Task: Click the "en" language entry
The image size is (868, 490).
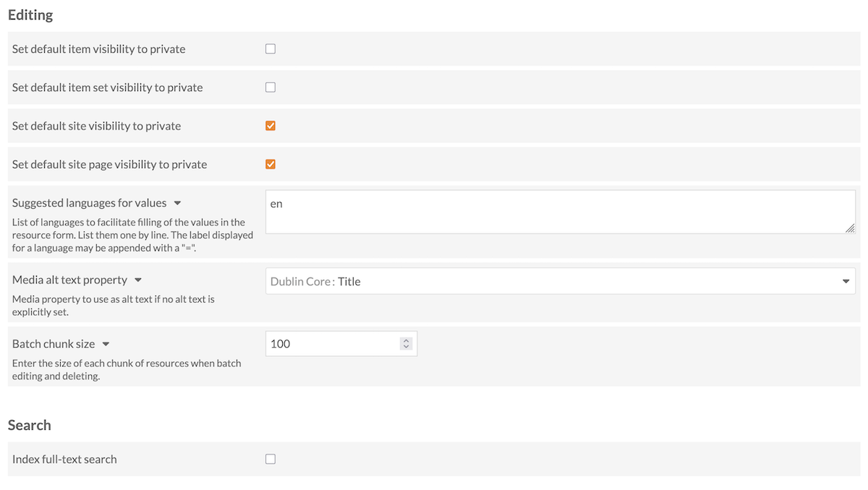Action: pyautogui.click(x=276, y=203)
